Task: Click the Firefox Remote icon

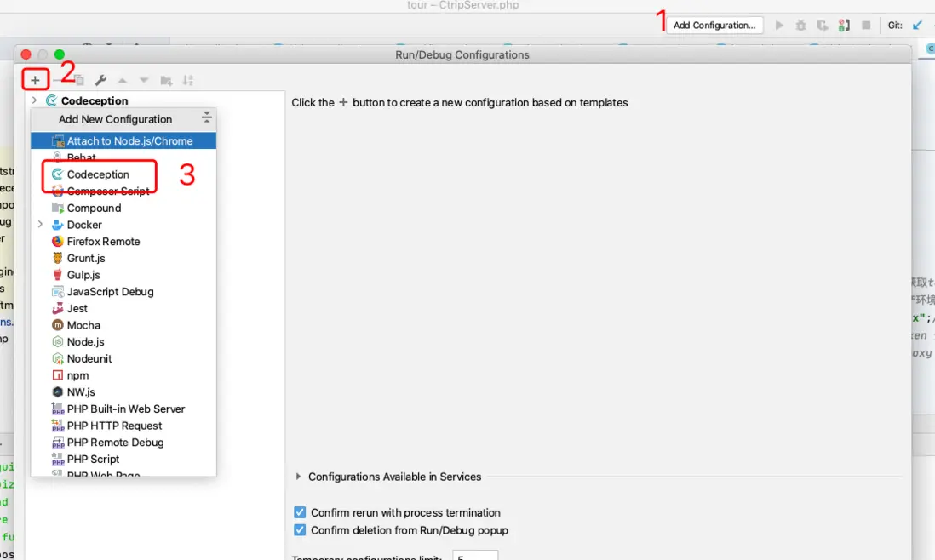Action: click(x=57, y=242)
